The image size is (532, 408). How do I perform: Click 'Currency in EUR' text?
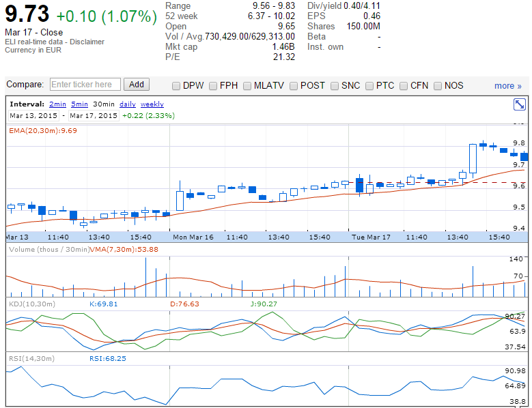tap(33, 50)
